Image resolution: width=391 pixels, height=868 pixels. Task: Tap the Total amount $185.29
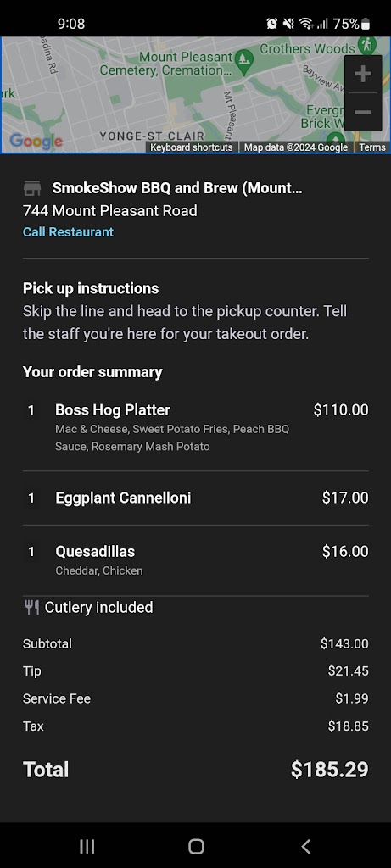tap(330, 770)
